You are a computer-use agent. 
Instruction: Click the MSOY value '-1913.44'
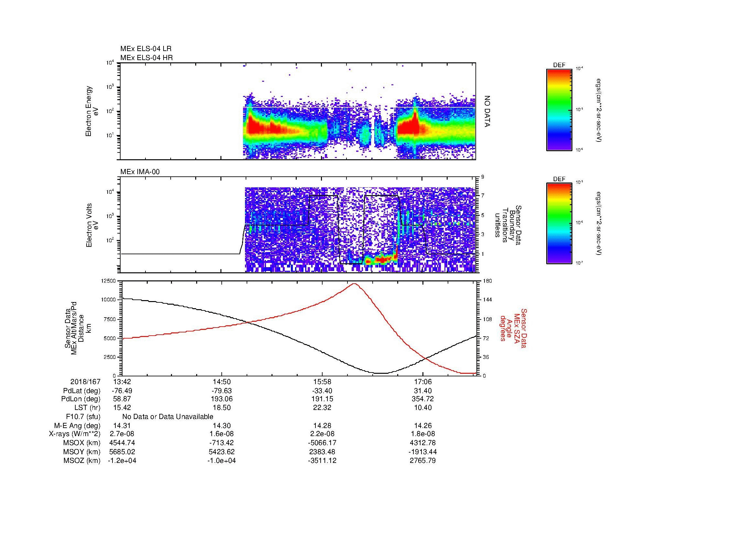tap(423, 452)
